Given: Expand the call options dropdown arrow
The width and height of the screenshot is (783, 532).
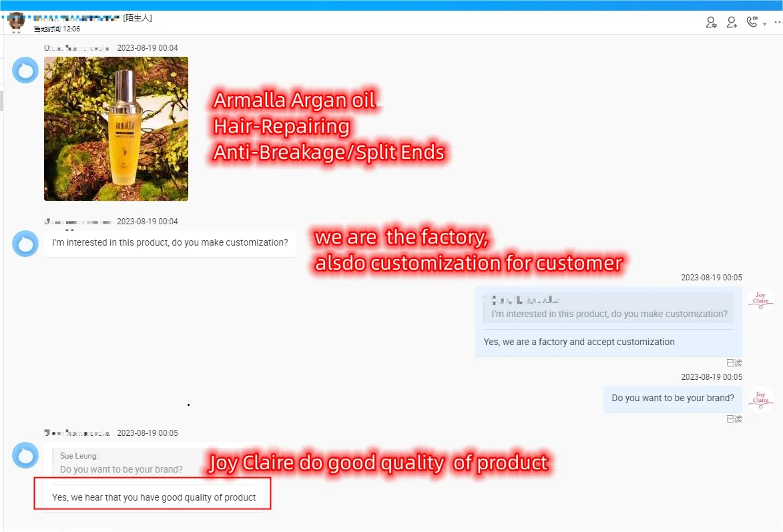Looking at the screenshot, I should (x=764, y=24).
